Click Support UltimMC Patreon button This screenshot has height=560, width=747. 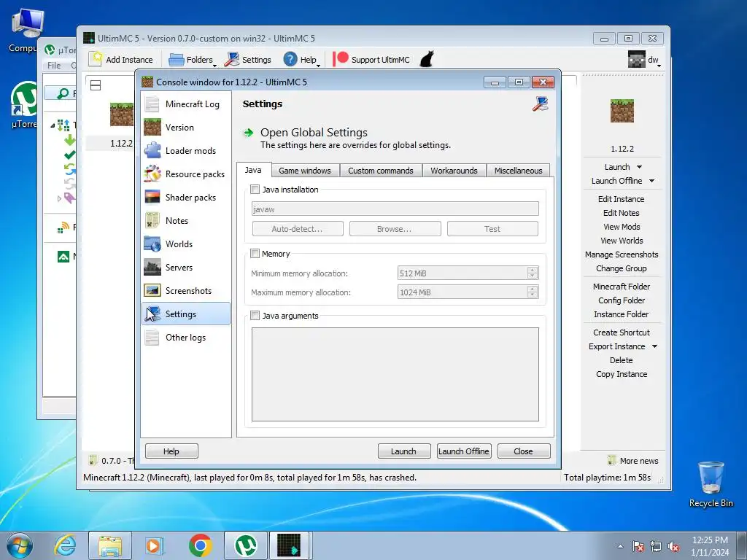point(371,60)
